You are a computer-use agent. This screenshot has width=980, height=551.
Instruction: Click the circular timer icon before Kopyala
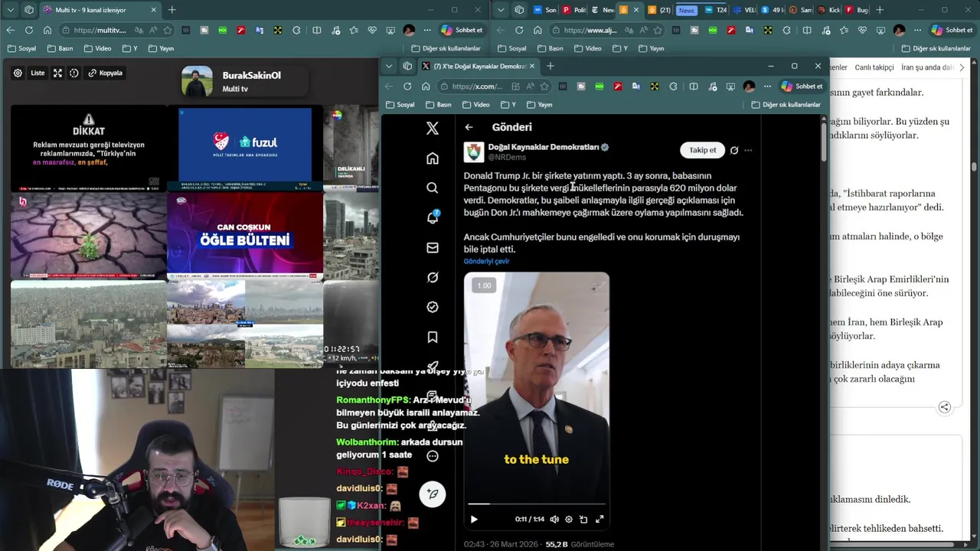[74, 73]
